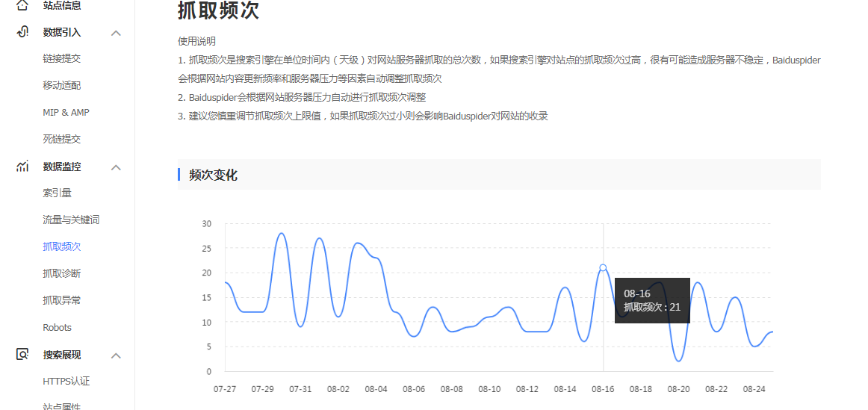The height and width of the screenshot is (410, 868).
Task: Collapse the 数据引入 section chevron
Action: click(x=116, y=33)
